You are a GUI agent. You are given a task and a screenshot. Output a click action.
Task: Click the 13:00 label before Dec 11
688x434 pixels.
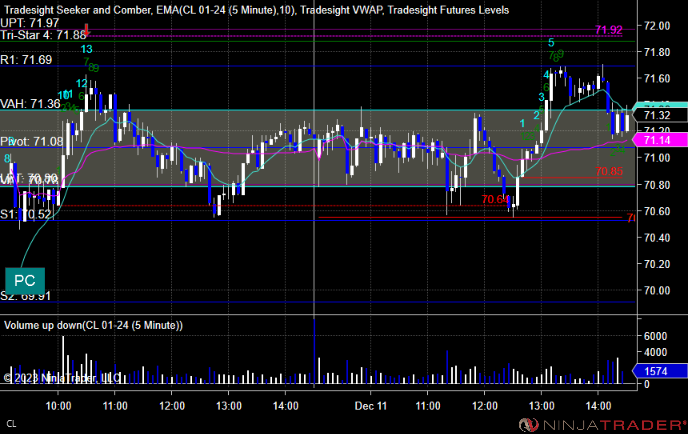click(229, 406)
